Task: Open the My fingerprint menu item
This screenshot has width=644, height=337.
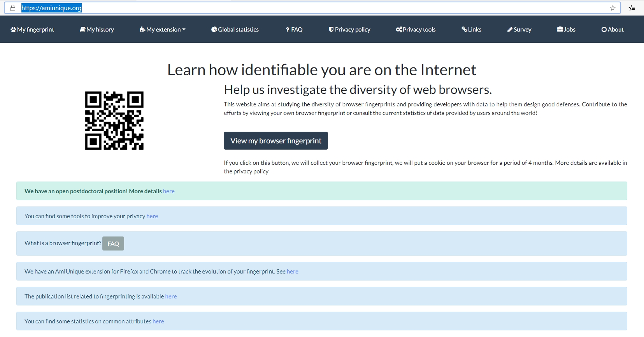Action: (32, 30)
